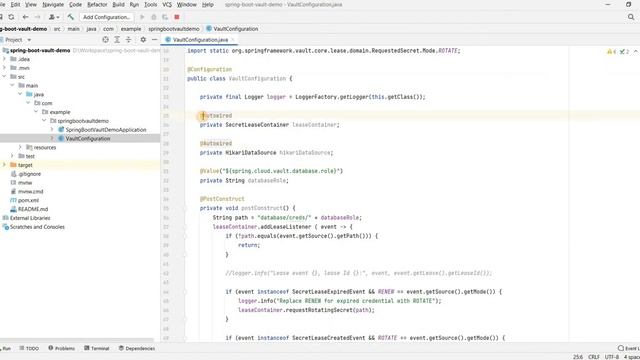Open the Tools menu
This screenshot has width=640, height=360.
click(x=151, y=4)
